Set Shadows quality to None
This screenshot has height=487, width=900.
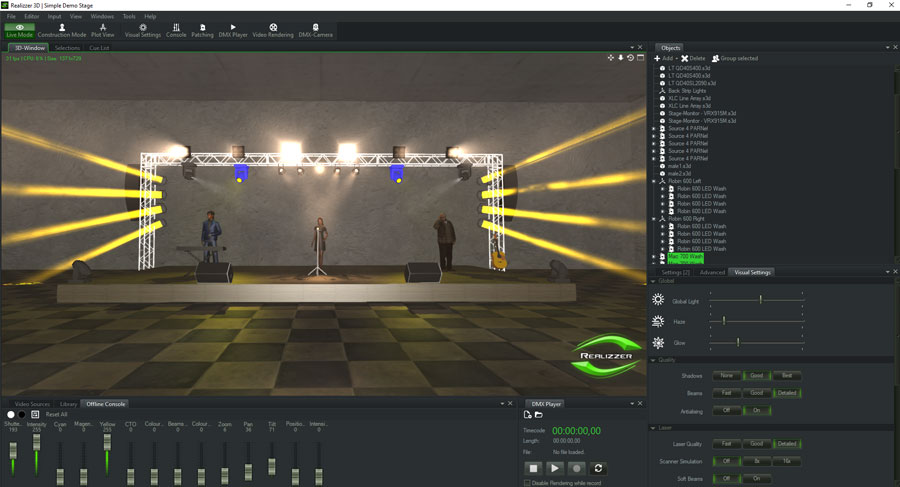[x=727, y=376]
